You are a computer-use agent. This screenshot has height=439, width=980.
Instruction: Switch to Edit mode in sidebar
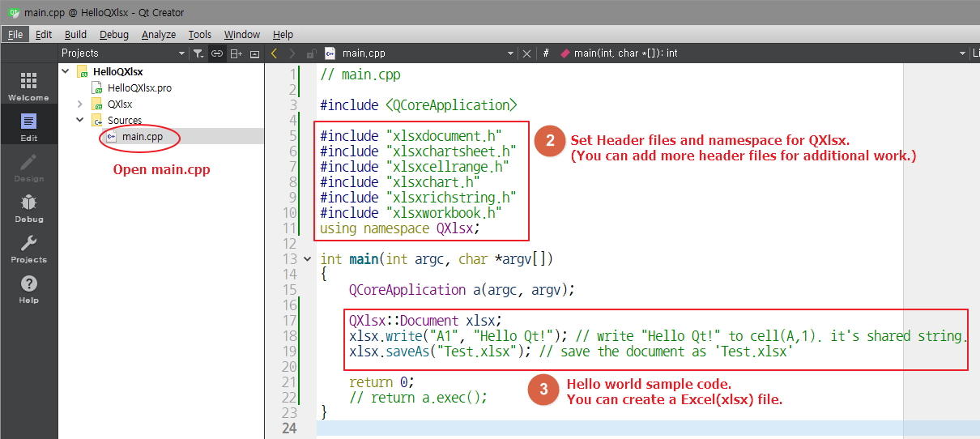click(x=28, y=126)
